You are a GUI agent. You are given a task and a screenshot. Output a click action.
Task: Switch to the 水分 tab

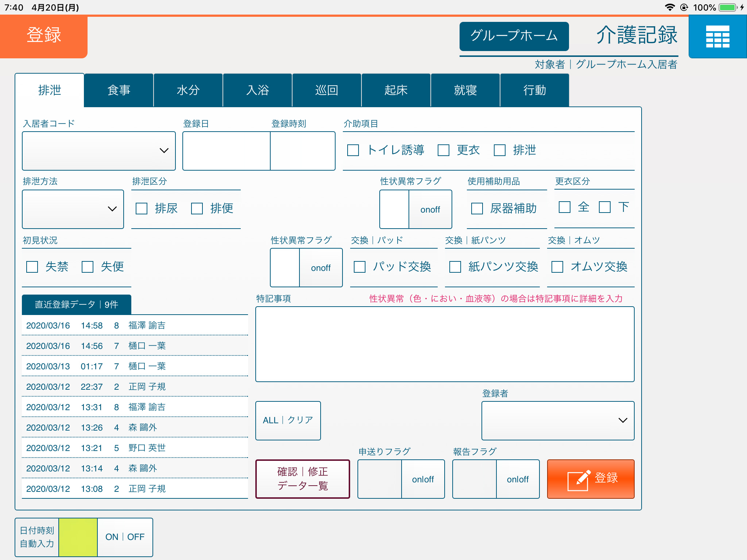click(188, 90)
